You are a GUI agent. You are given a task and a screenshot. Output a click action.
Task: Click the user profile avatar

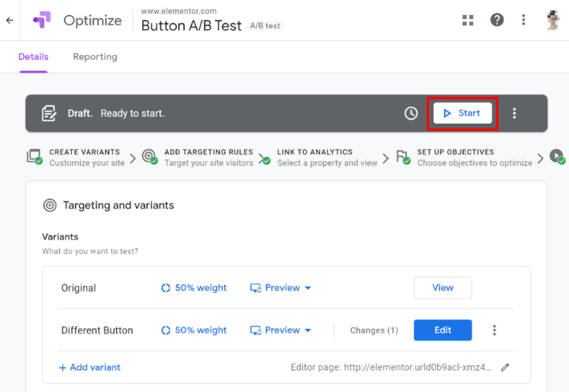coord(553,20)
